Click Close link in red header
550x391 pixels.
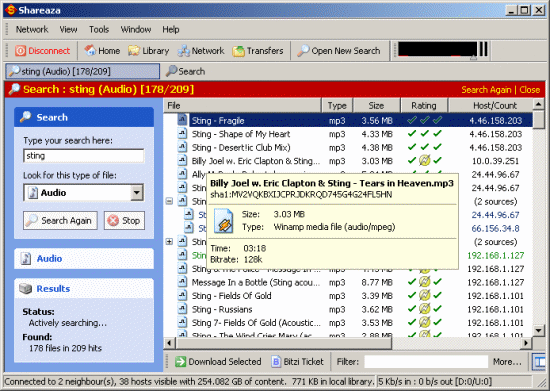click(530, 90)
